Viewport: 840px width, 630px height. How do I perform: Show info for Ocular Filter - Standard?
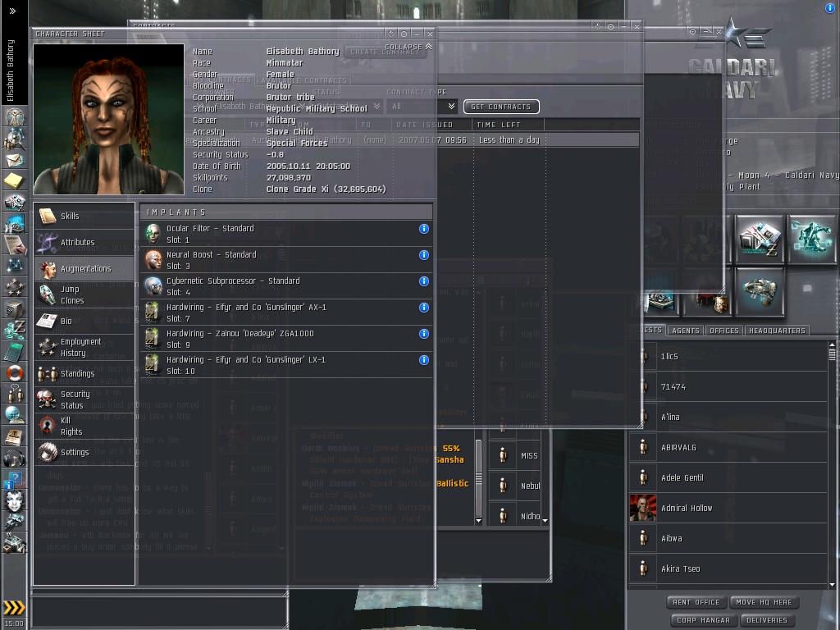pos(424,229)
